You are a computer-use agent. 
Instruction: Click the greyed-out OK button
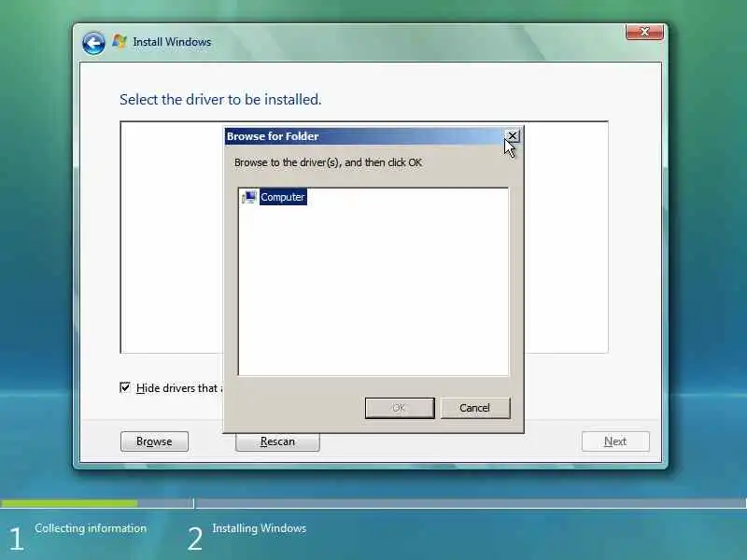(400, 408)
